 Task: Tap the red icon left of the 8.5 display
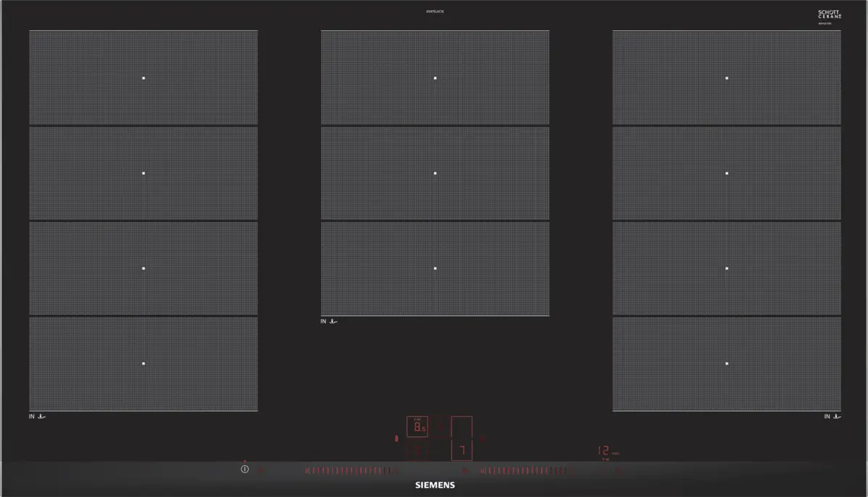(396, 438)
